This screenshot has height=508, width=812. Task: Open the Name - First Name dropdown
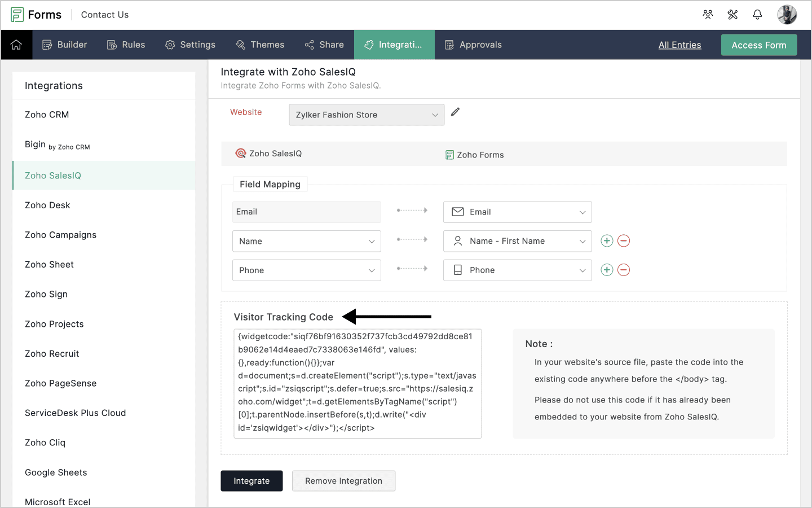coord(518,241)
